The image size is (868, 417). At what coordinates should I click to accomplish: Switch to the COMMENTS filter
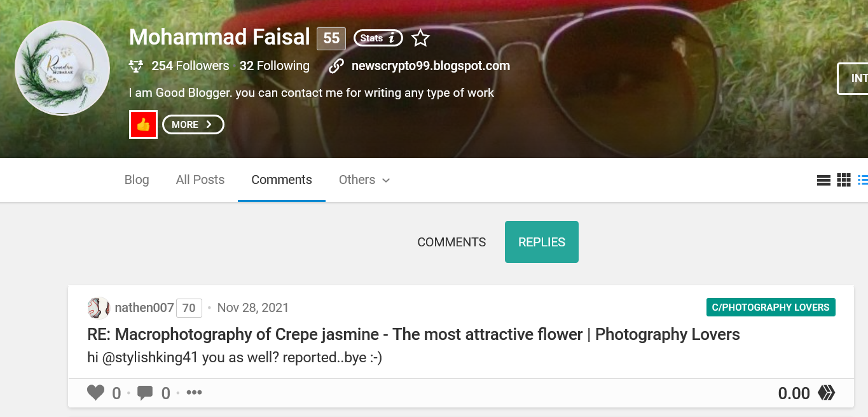[x=451, y=242]
